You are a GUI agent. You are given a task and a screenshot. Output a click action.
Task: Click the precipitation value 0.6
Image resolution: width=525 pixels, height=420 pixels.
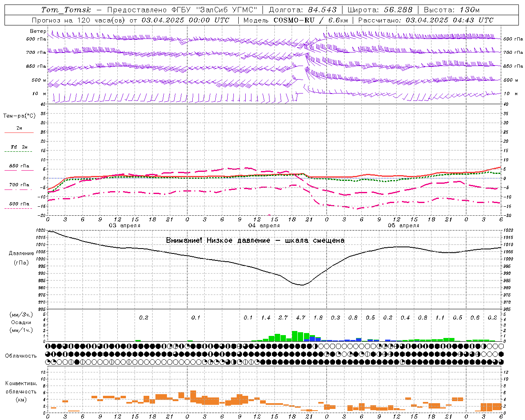point(475,317)
